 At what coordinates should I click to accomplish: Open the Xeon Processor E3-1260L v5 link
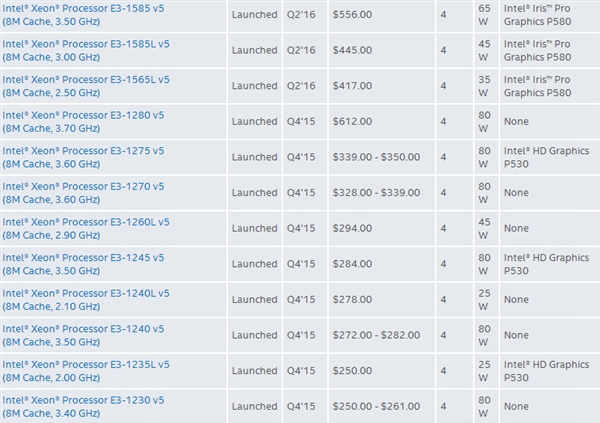(86, 229)
